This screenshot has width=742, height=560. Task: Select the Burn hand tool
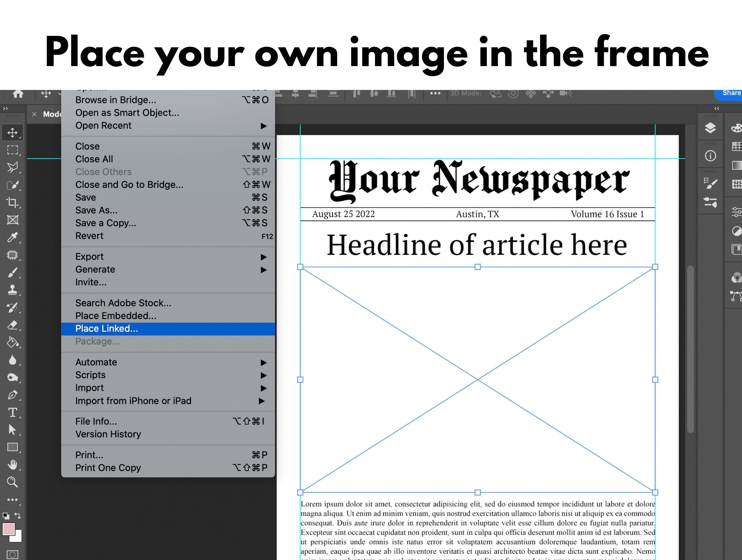point(13,377)
